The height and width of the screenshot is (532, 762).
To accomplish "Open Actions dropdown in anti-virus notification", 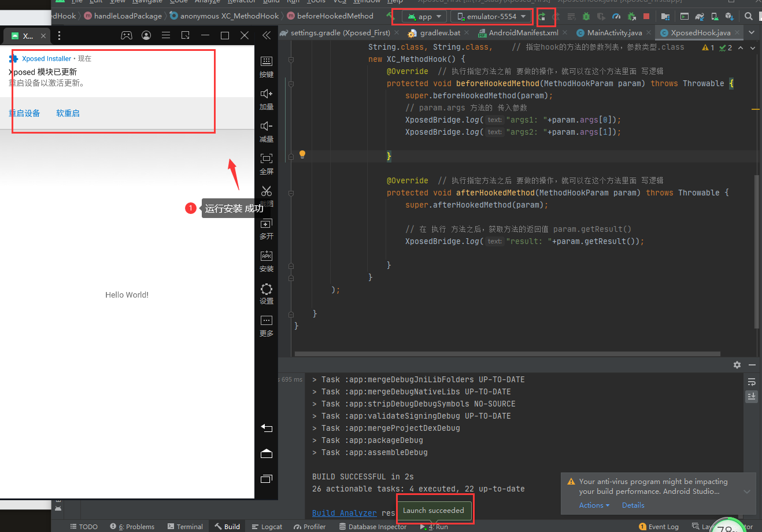I will 594,505.
